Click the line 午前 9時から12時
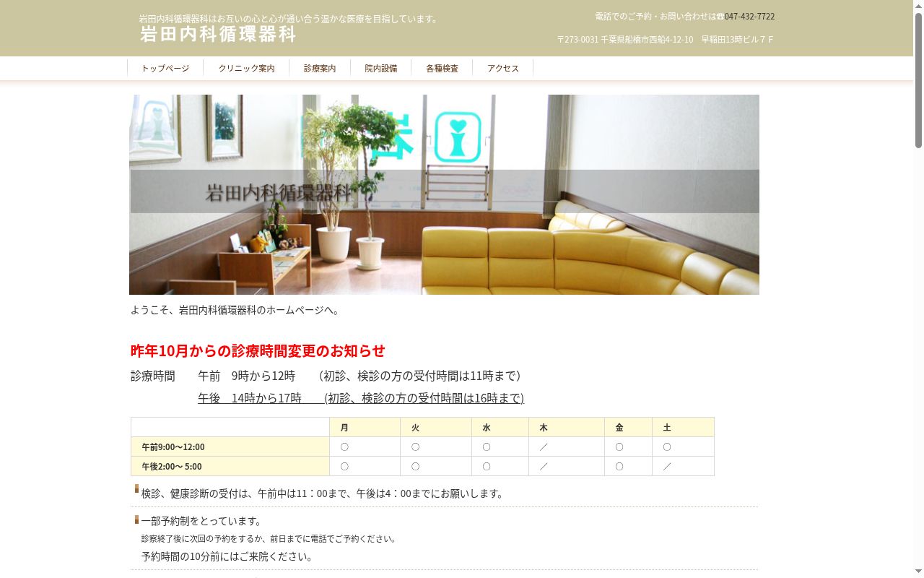This screenshot has width=924, height=578. (246, 376)
